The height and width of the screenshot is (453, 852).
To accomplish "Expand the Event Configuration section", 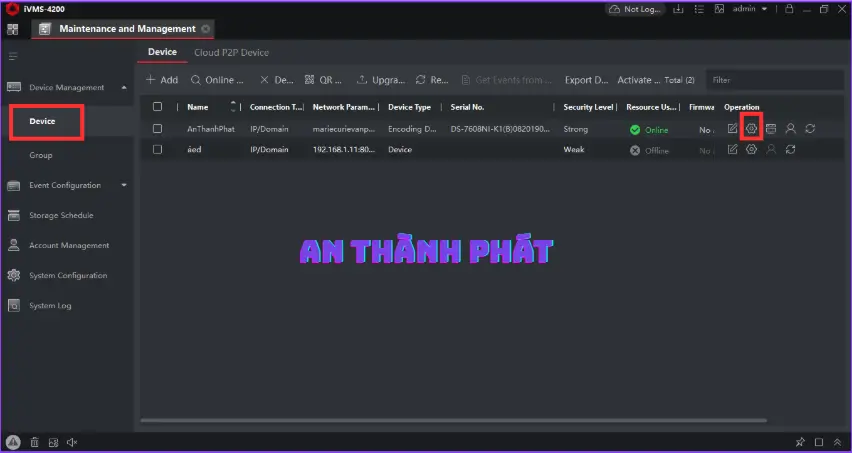I will [124, 185].
